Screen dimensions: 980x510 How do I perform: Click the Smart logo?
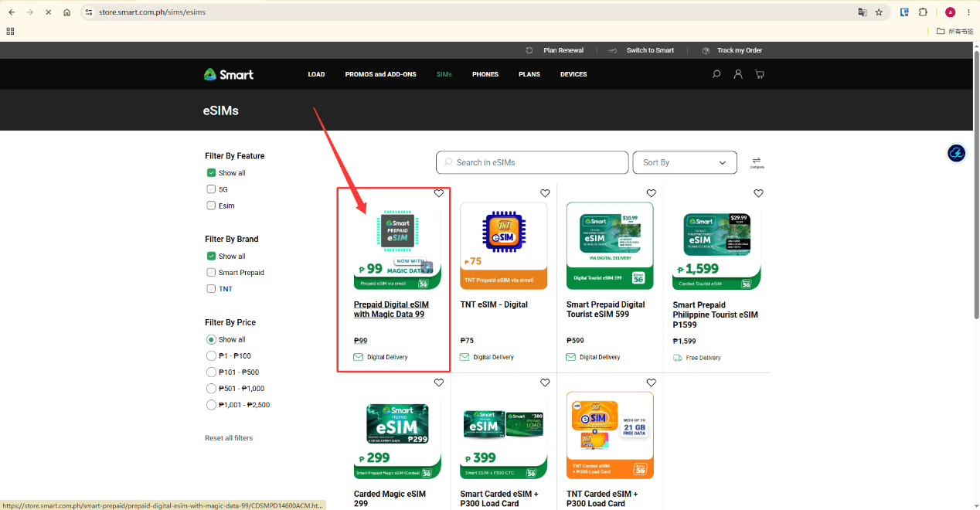coord(229,74)
